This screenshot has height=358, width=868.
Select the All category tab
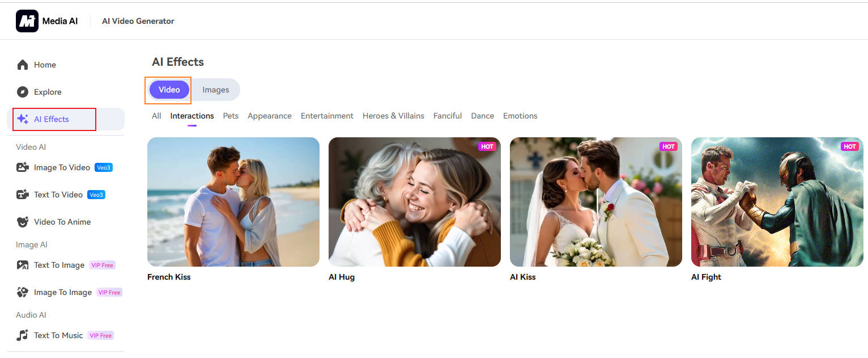pos(156,116)
